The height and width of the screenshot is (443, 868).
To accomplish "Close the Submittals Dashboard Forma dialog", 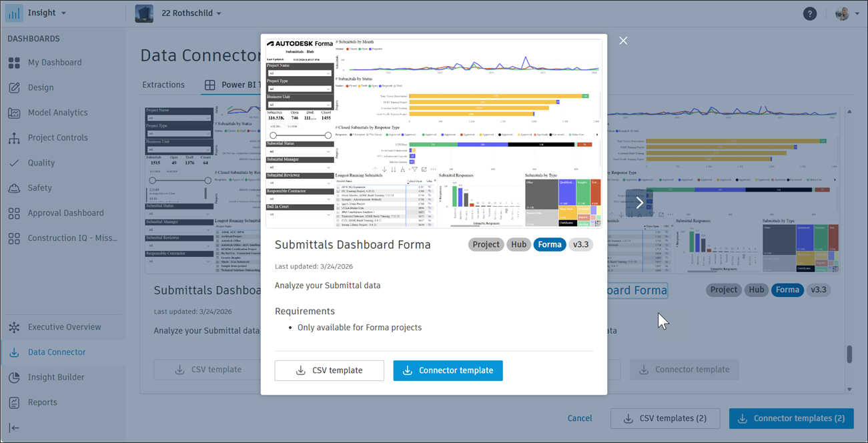I will click(x=623, y=41).
